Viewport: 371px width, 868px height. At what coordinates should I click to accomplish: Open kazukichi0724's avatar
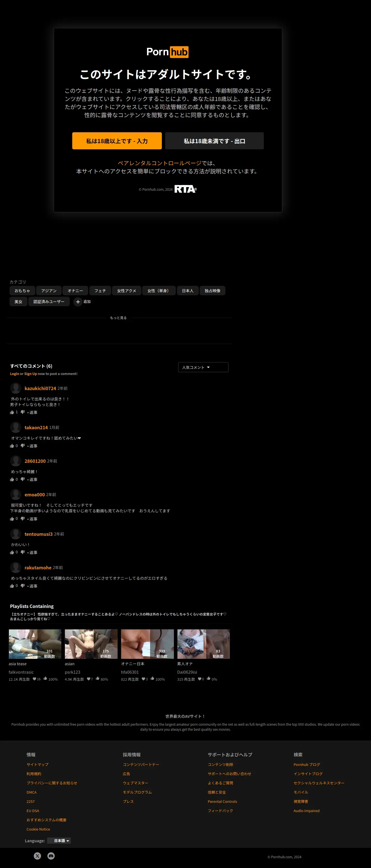pyautogui.click(x=15, y=388)
